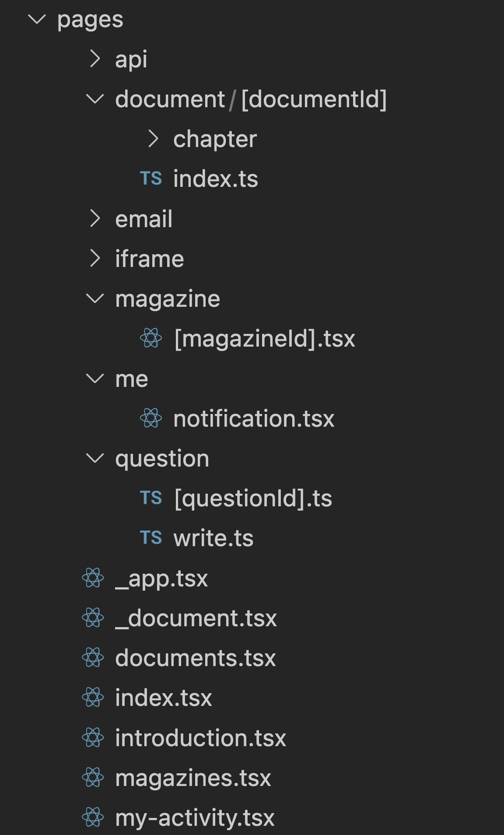Expand the chapter folder
The height and width of the screenshot is (835, 504).
[153, 139]
